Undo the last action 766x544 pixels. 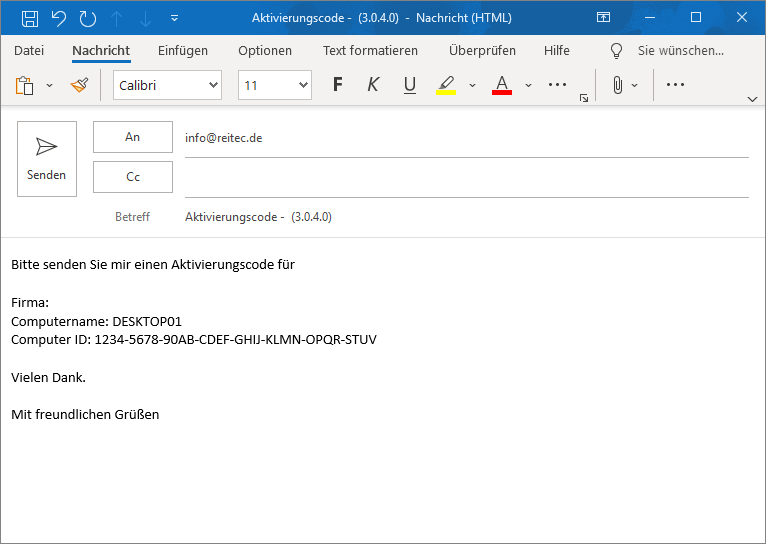click(x=59, y=18)
